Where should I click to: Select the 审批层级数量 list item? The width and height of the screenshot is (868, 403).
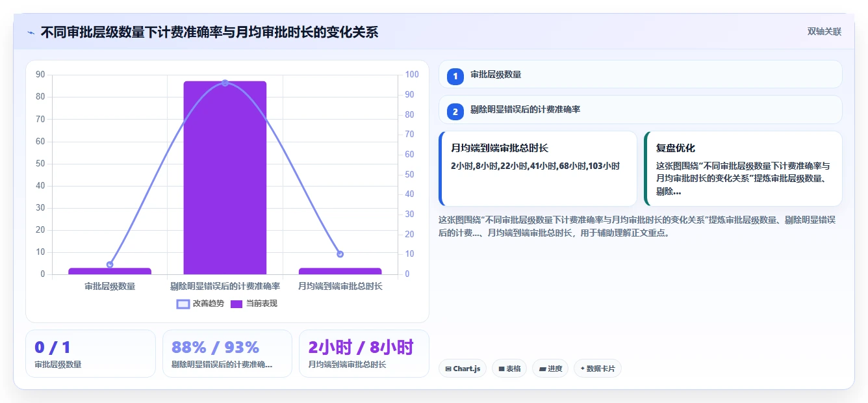(641, 75)
